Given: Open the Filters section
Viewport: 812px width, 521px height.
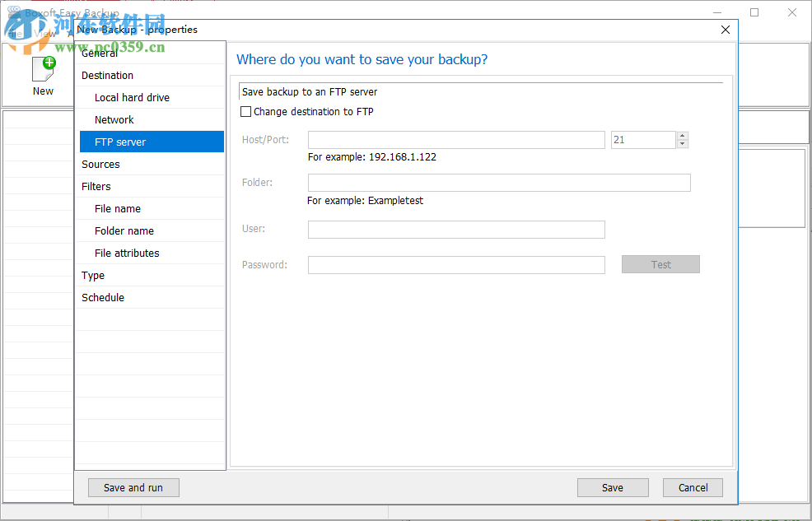Looking at the screenshot, I should click(96, 186).
